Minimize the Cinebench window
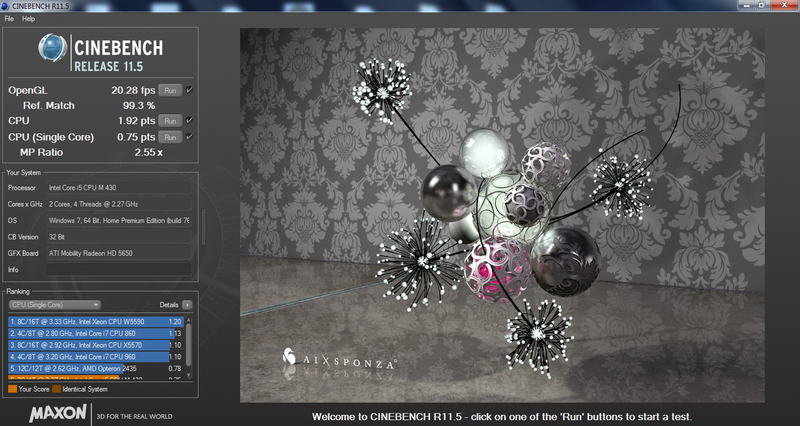 (x=746, y=5)
